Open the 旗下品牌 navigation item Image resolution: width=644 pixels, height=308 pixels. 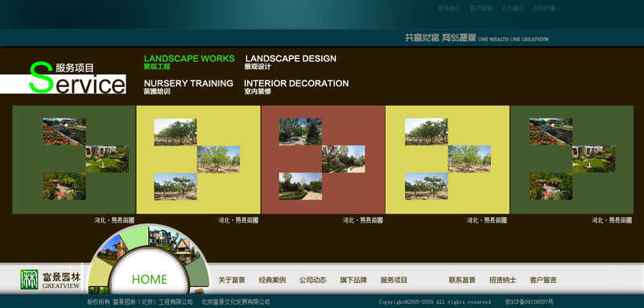353,280
